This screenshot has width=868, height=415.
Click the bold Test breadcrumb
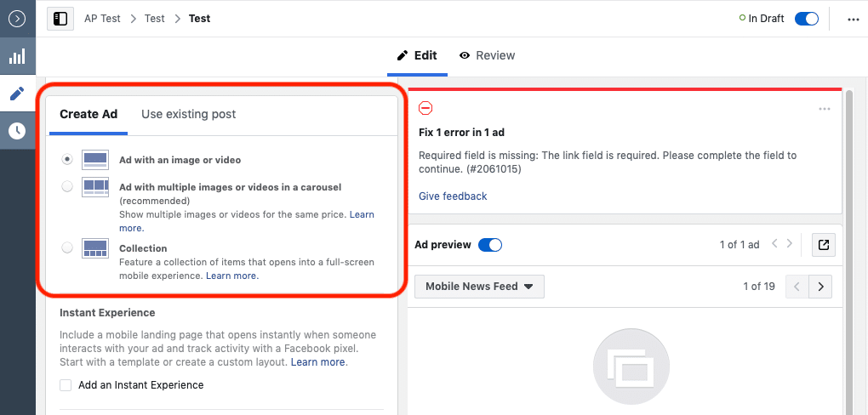click(x=199, y=19)
